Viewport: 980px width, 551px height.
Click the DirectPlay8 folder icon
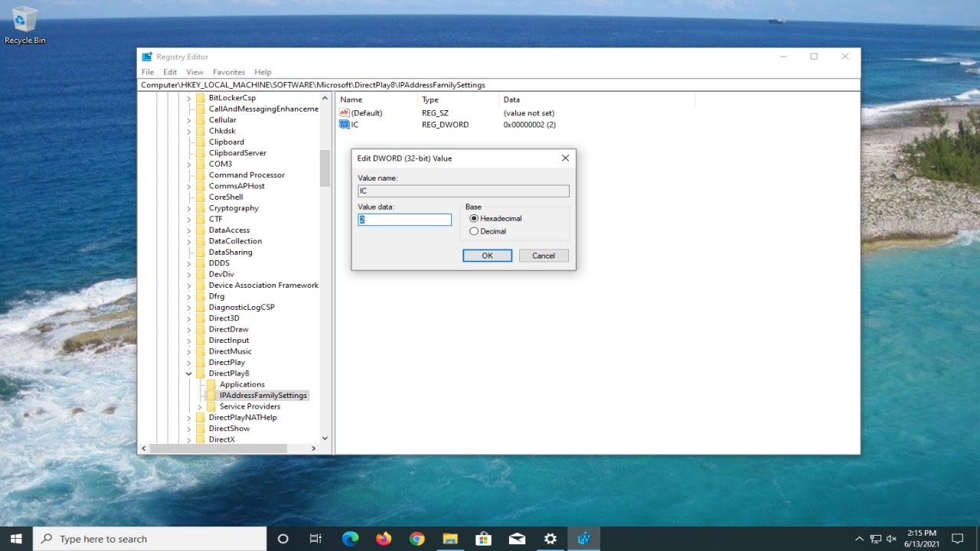201,373
